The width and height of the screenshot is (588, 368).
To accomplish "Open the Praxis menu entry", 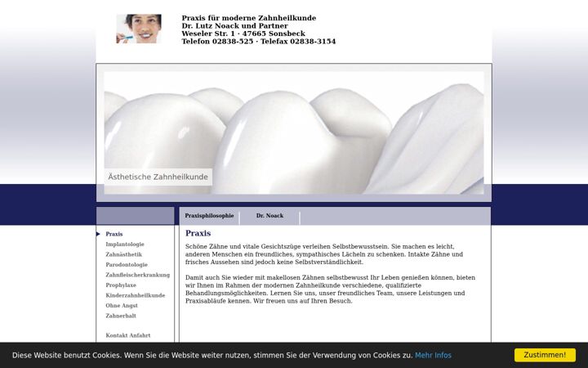I will [x=114, y=234].
